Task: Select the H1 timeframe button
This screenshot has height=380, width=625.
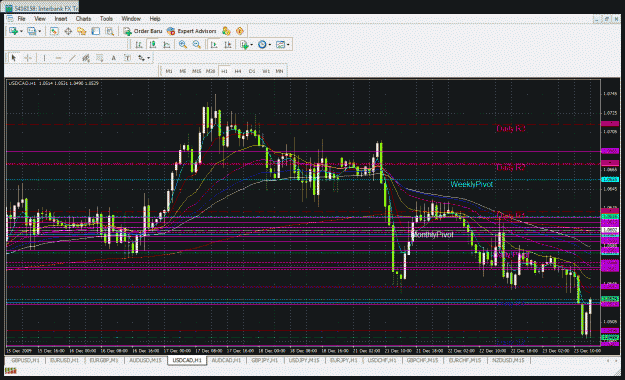Action: (x=224, y=71)
